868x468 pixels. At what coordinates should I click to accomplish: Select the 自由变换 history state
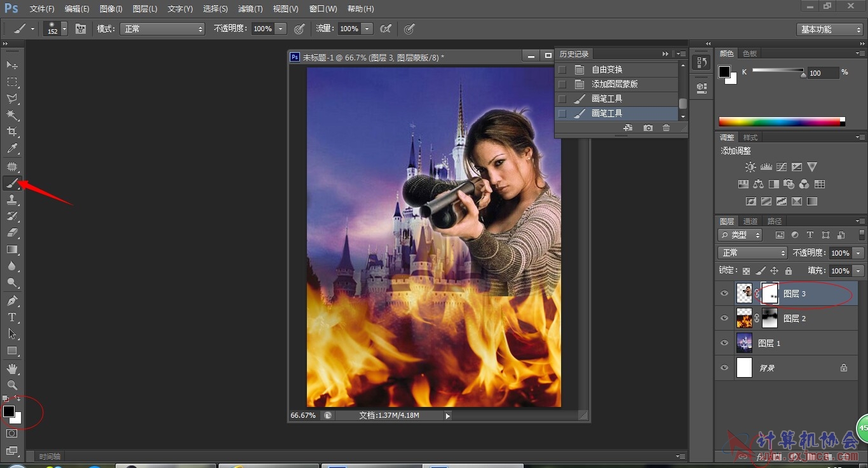[616, 69]
